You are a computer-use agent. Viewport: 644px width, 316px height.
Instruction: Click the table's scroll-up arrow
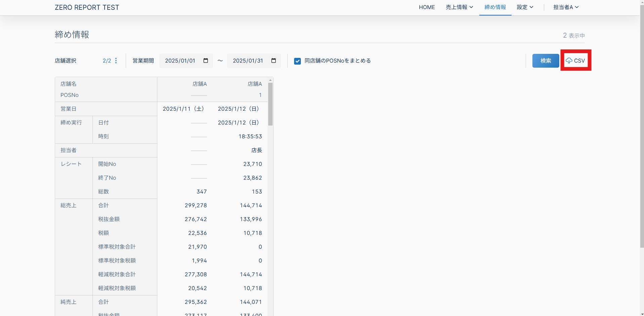tap(270, 80)
